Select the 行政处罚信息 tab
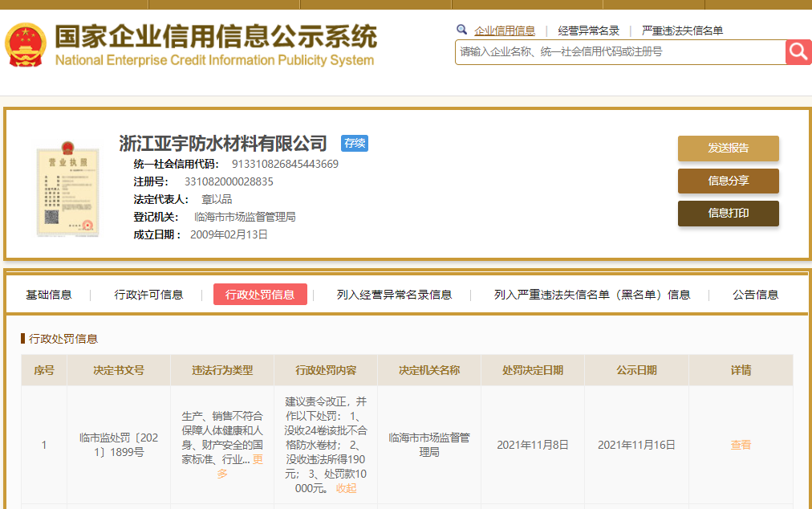 [x=260, y=295]
